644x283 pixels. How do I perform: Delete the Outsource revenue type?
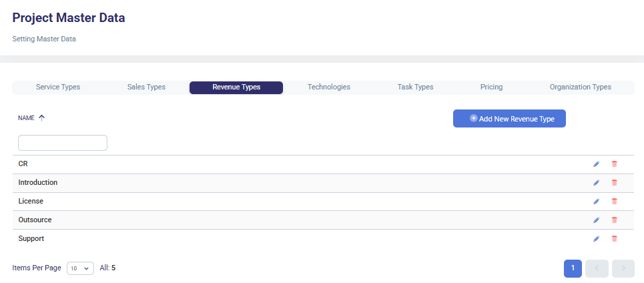point(615,220)
